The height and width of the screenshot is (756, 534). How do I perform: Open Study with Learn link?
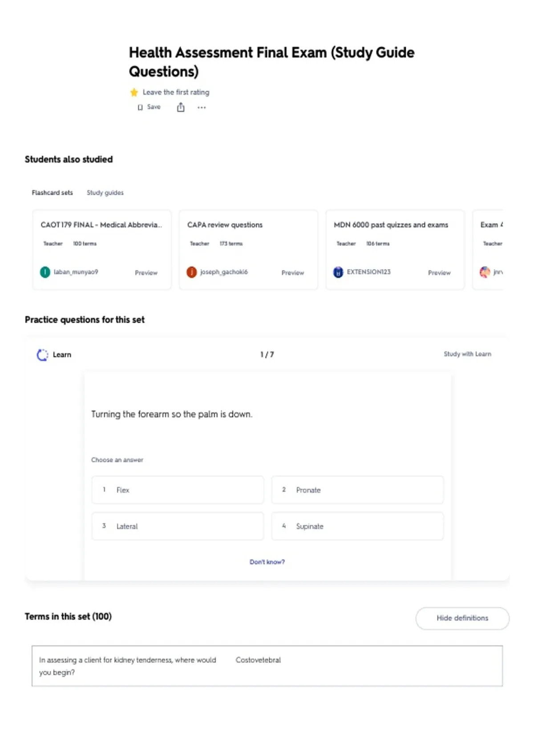[x=467, y=354]
